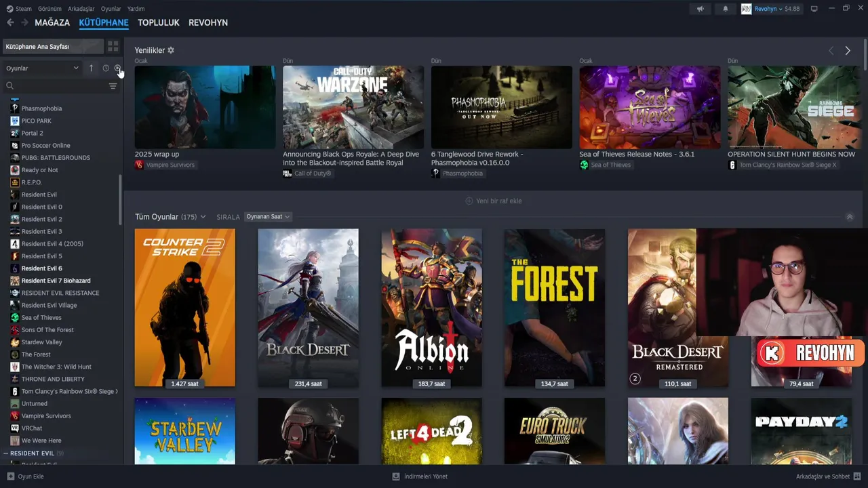This screenshot has height=488, width=868.
Task: Click the library search field
Action: tap(56, 86)
